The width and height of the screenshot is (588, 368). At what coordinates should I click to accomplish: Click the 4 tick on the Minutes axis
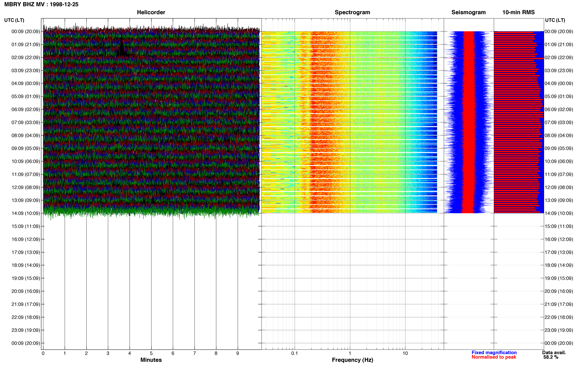point(130,353)
